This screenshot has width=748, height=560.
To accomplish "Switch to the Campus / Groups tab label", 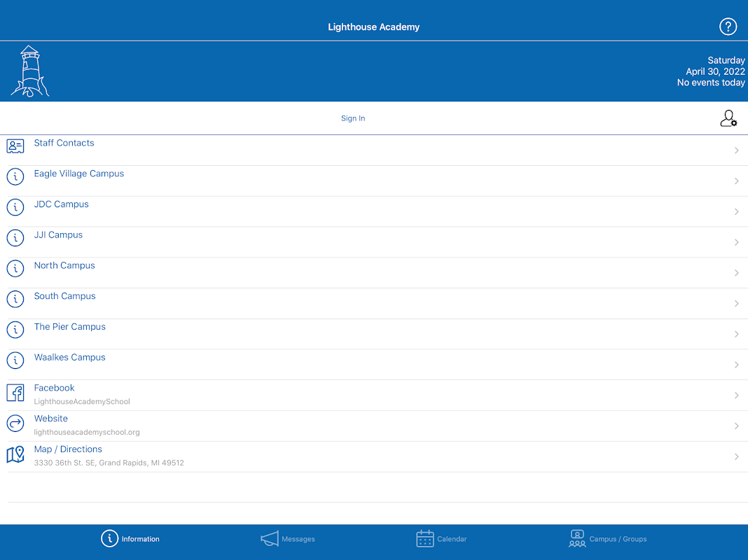I will (618, 539).
